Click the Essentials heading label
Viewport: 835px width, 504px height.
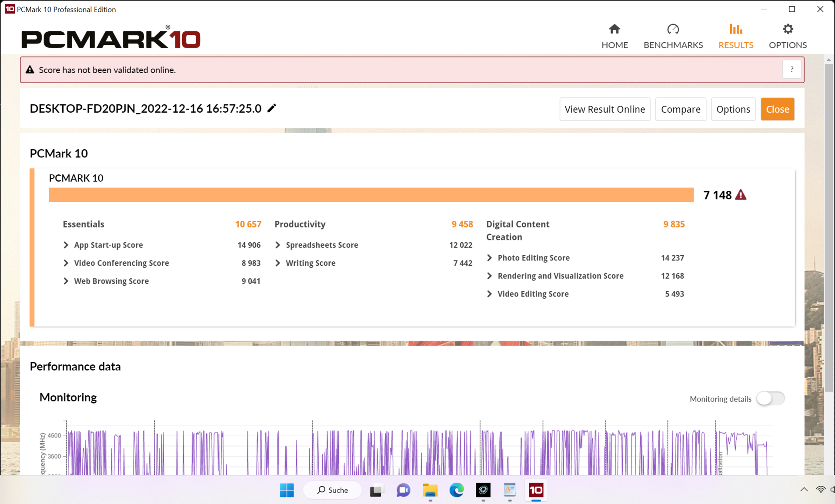(83, 224)
